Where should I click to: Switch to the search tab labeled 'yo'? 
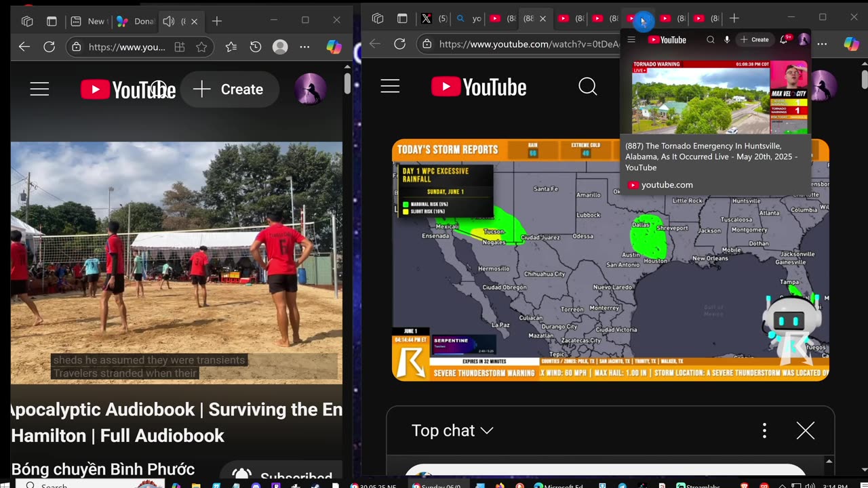469,18
